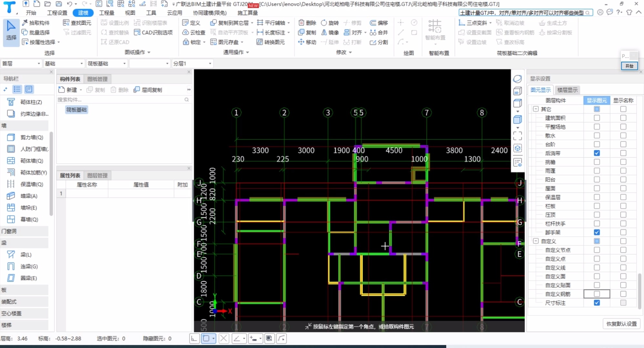
Task: Open the 工程量 ribbon tab
Action: click(107, 13)
